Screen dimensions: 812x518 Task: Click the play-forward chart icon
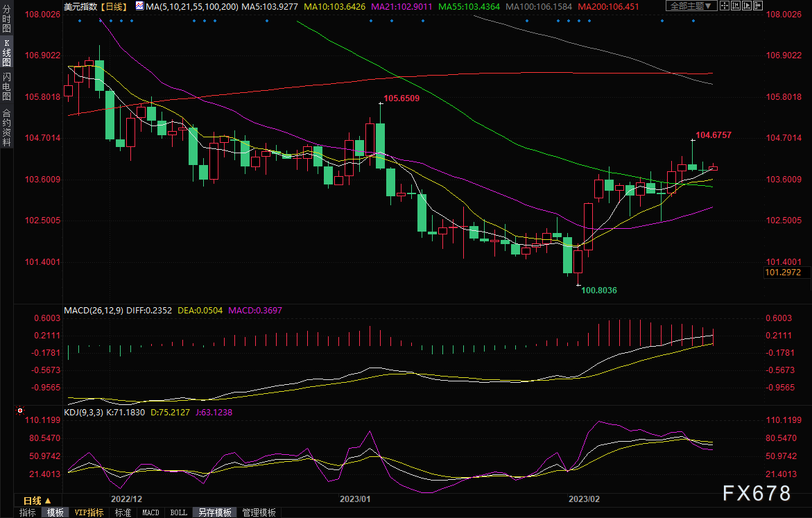747,6
